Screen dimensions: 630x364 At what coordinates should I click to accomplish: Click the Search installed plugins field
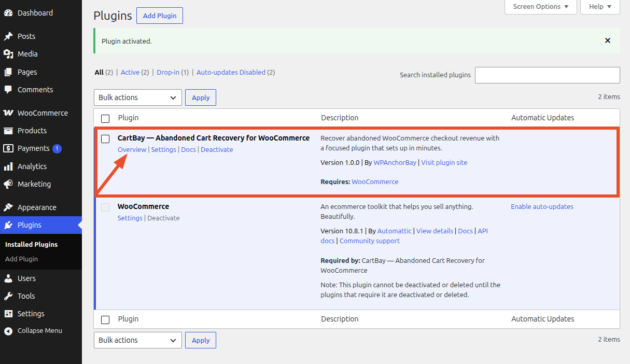548,75
